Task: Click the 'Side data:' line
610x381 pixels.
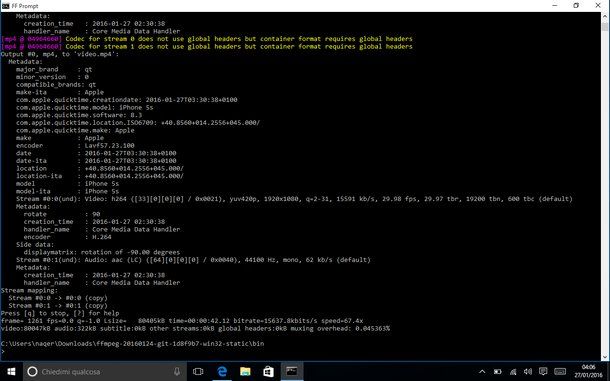Action: (x=35, y=245)
